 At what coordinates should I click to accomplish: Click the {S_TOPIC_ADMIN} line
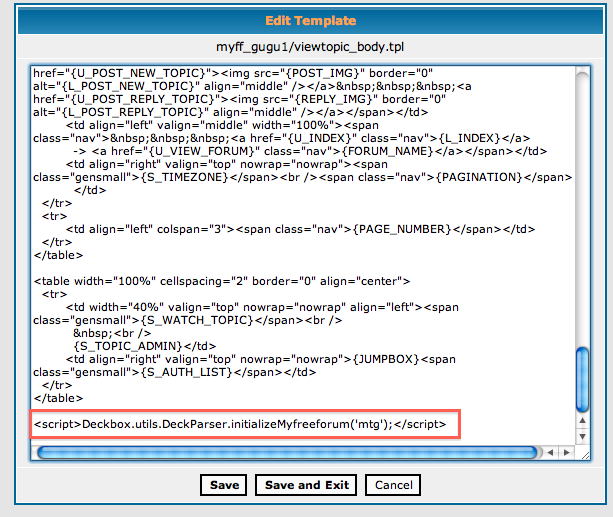(x=145, y=346)
